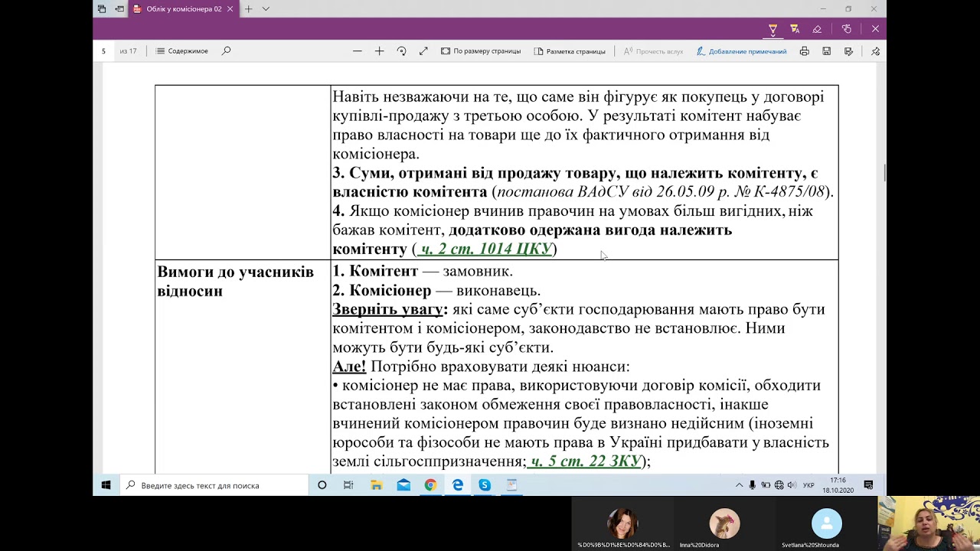The image size is (980, 551).
Task: Open Task View on taskbar
Action: (348, 485)
